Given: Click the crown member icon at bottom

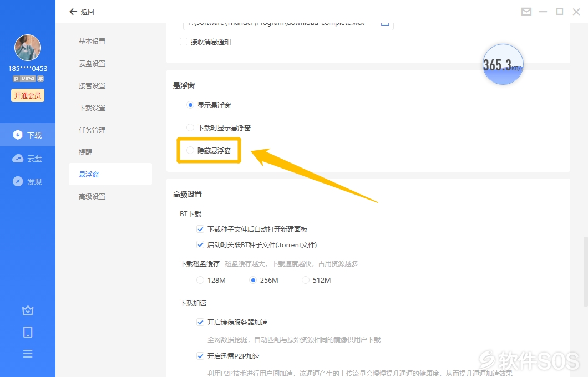Looking at the screenshot, I should click(x=28, y=310).
